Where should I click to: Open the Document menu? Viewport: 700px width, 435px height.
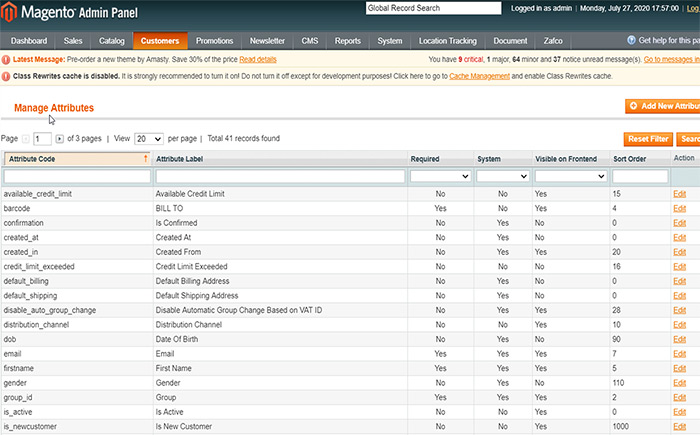[x=510, y=41]
